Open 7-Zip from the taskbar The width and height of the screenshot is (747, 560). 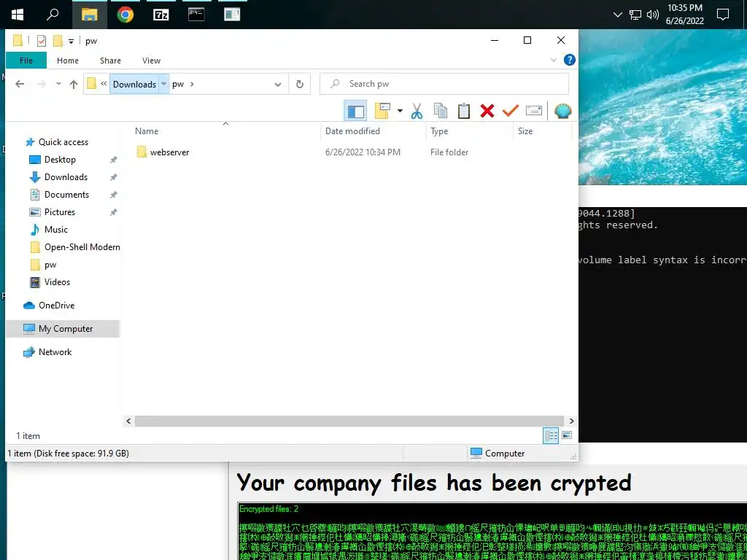point(161,15)
